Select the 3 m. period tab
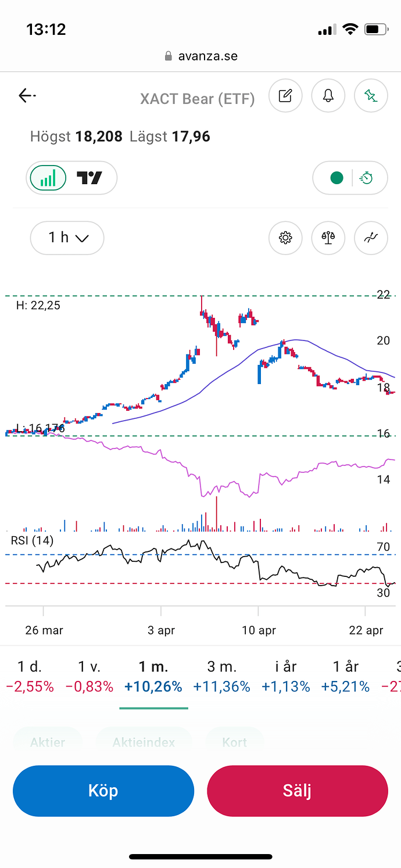This screenshot has height=868, width=401. tap(222, 676)
